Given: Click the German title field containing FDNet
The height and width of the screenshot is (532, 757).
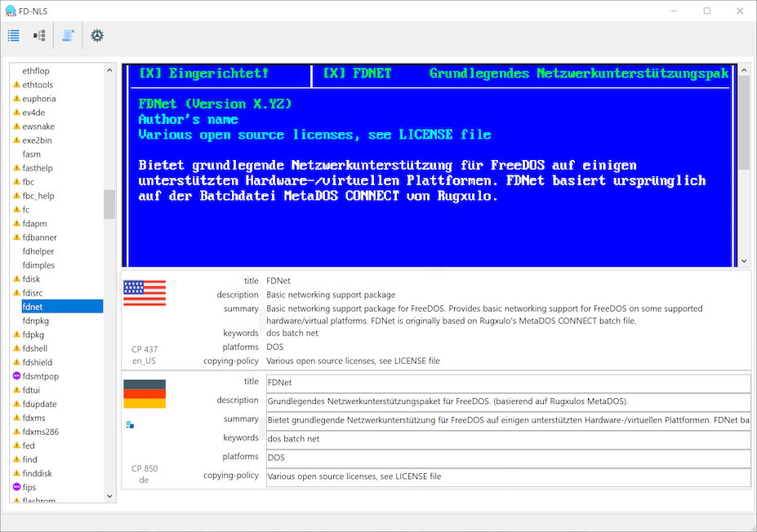Looking at the screenshot, I should [x=507, y=382].
